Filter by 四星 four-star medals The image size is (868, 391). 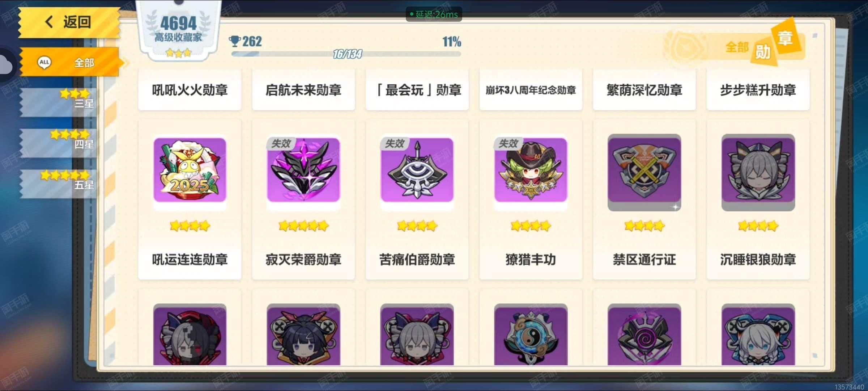click(58, 143)
